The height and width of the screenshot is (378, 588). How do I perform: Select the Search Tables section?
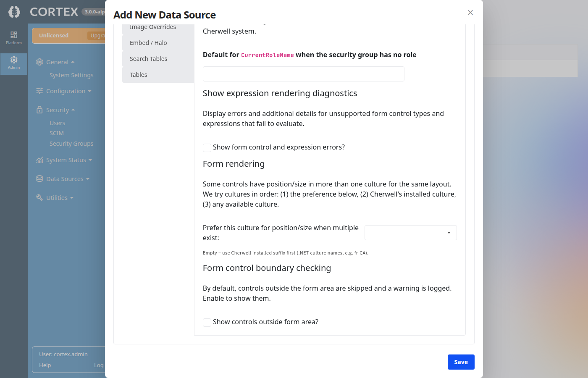(x=148, y=58)
